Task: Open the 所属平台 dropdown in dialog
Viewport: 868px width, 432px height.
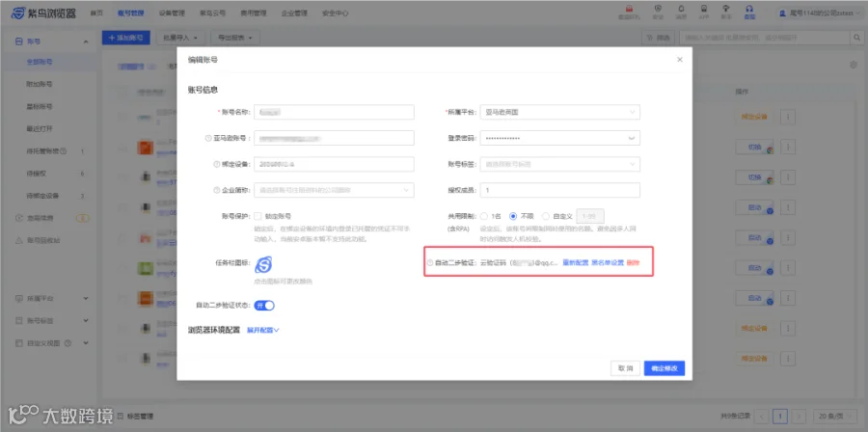Action: [559, 112]
